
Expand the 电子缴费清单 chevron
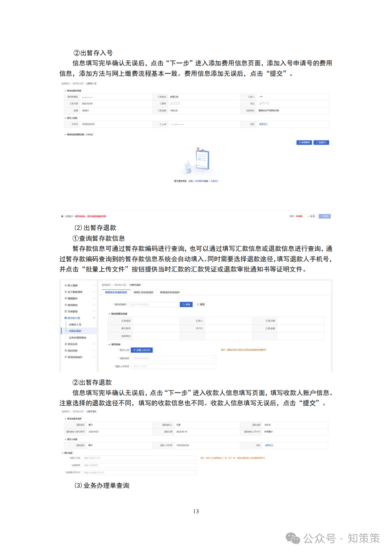pyautogui.click(x=94, y=292)
